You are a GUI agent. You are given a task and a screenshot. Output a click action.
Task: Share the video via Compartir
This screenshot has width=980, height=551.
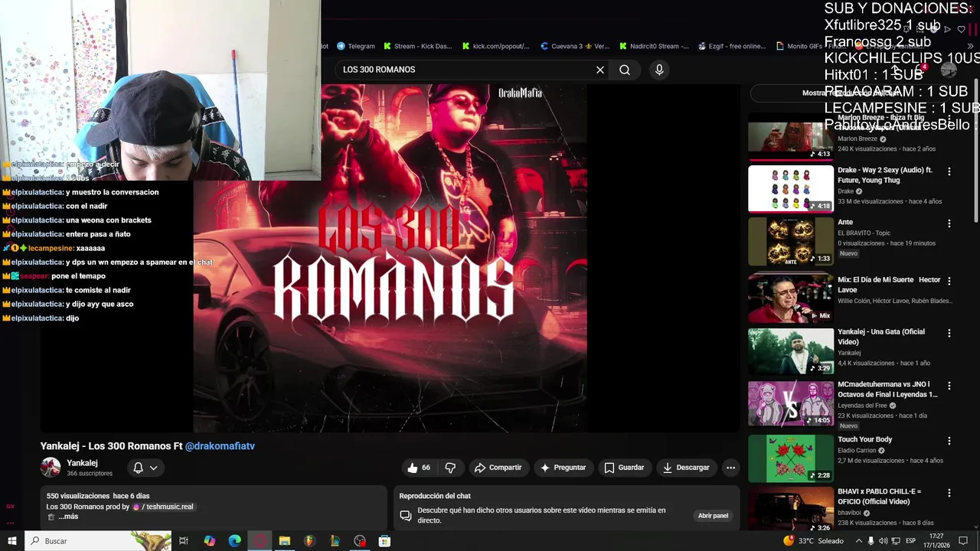pos(498,468)
